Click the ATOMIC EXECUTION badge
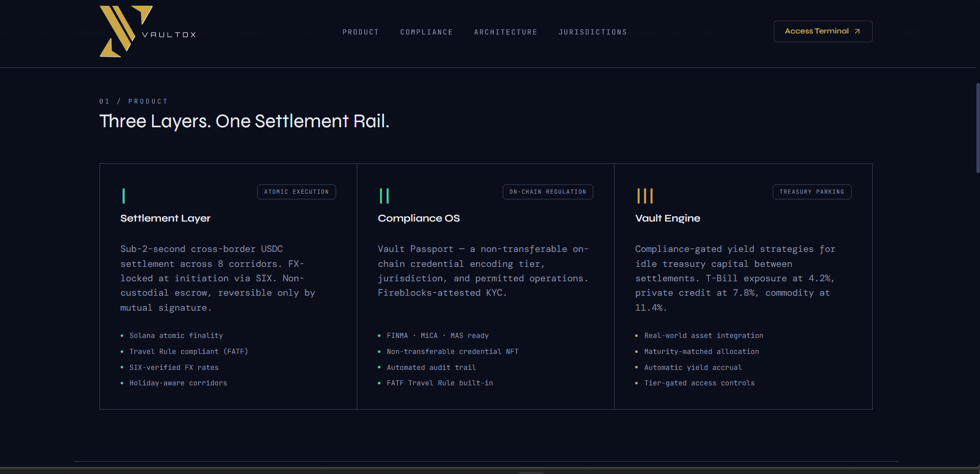Viewport: 980px width, 474px height. [296, 192]
